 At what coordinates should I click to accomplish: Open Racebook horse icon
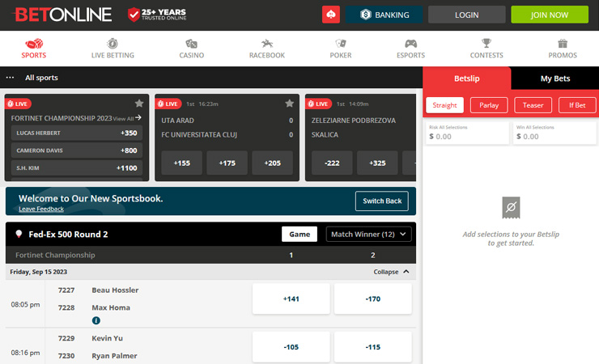tap(266, 43)
